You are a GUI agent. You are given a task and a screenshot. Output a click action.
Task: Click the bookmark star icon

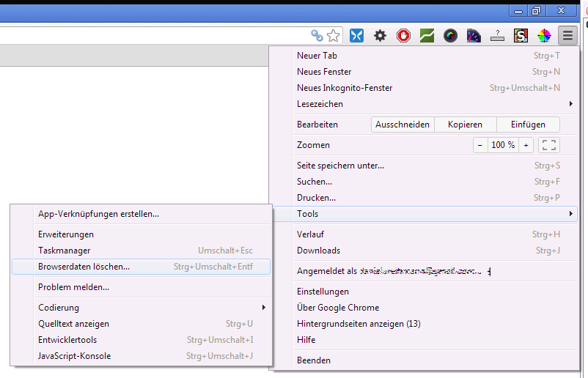click(x=333, y=36)
